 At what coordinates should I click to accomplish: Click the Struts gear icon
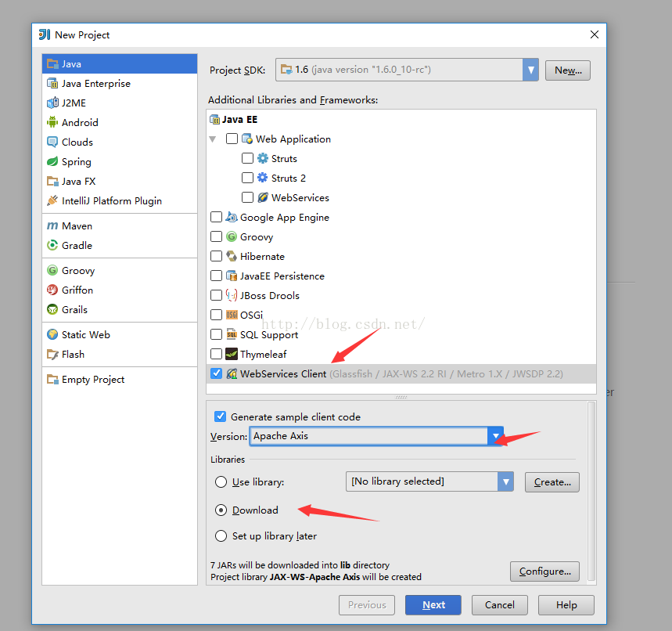pos(262,158)
